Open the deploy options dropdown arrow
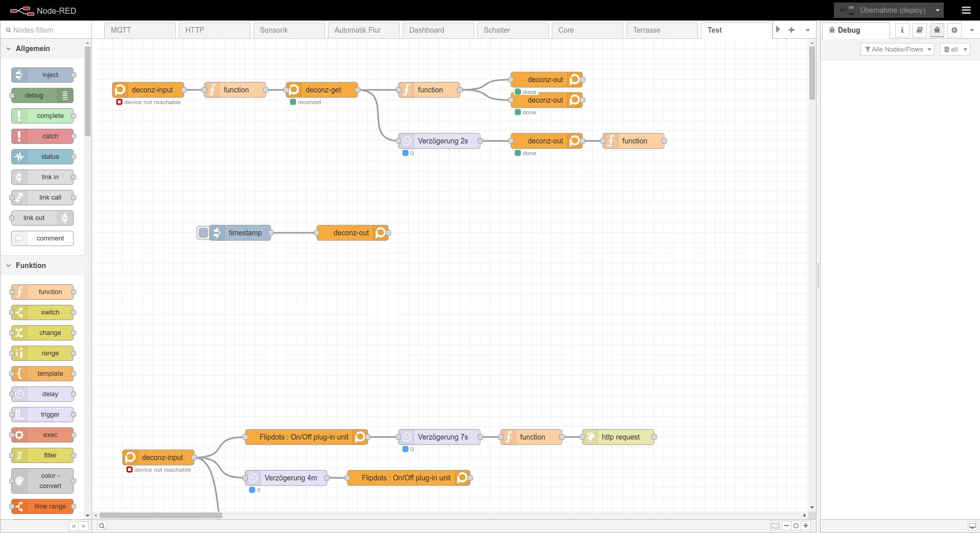980x533 pixels. point(938,10)
